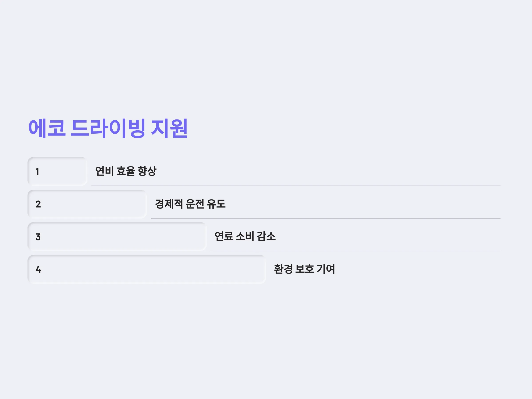Click the word 유도 in second item

[216, 204]
